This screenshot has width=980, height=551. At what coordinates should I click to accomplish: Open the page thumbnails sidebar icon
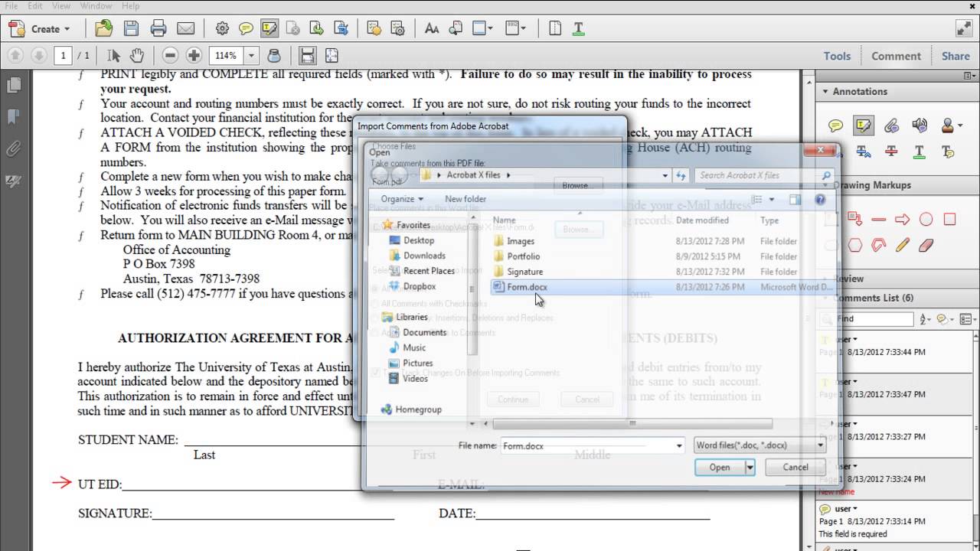(x=13, y=85)
